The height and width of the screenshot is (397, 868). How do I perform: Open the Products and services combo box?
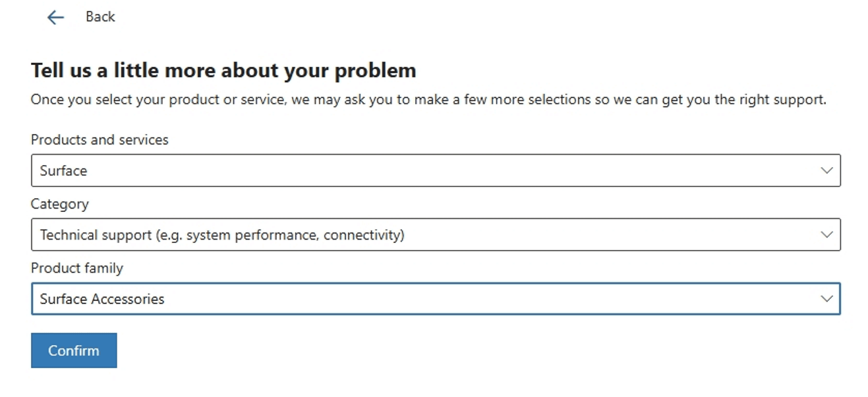point(436,171)
